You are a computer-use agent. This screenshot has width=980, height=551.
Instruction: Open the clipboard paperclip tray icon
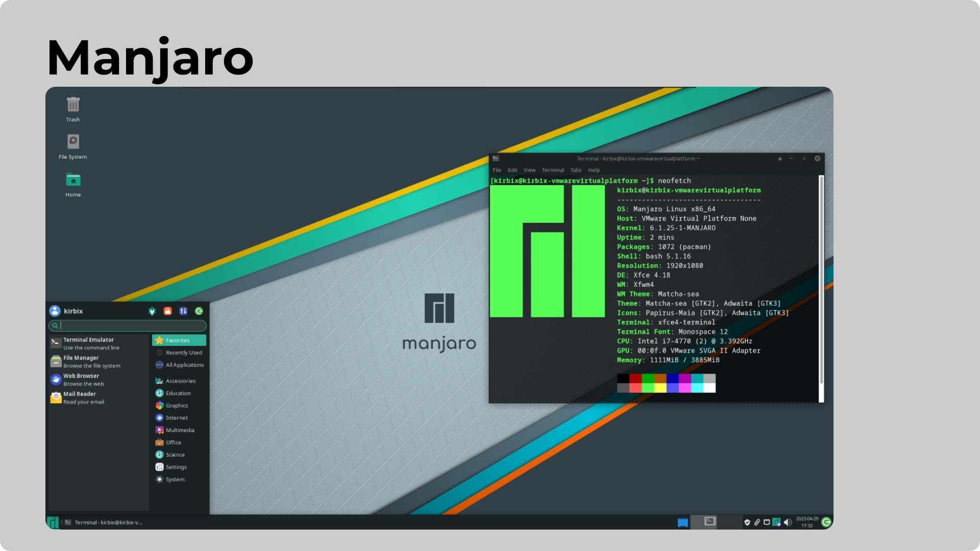coord(757,522)
